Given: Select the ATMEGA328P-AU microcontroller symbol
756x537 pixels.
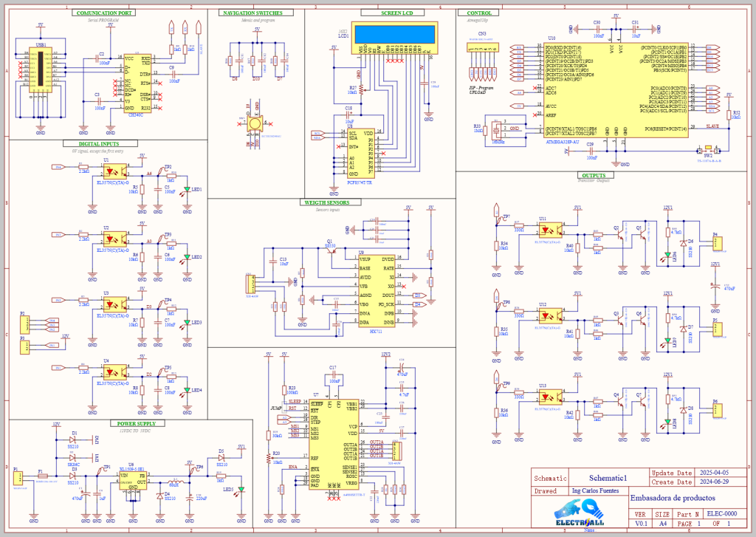Looking at the screenshot, I should point(616,89).
